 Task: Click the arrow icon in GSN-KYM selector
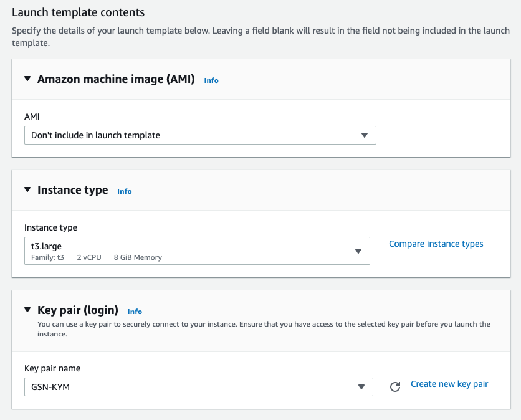[361, 387]
